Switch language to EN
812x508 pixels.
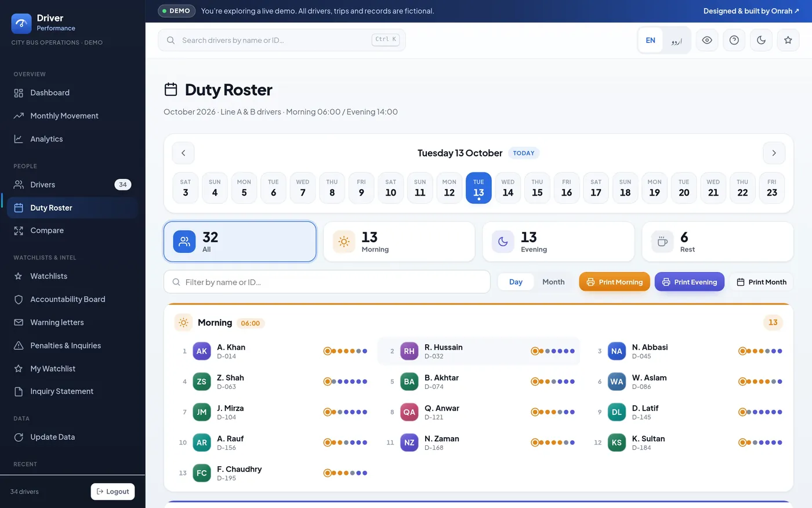(x=651, y=41)
